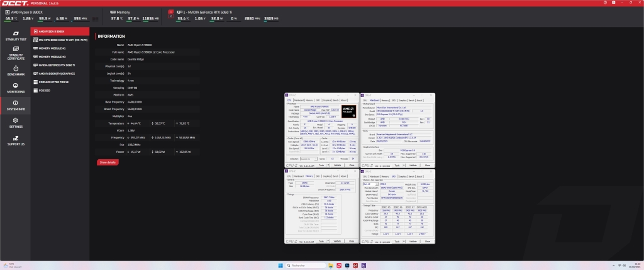Open the CPU core grid icon in header
The image size is (644, 270).
coord(95,18)
